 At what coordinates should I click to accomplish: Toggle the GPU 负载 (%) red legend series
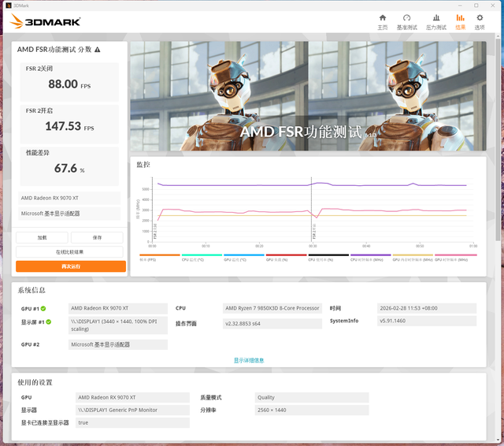pos(286,257)
